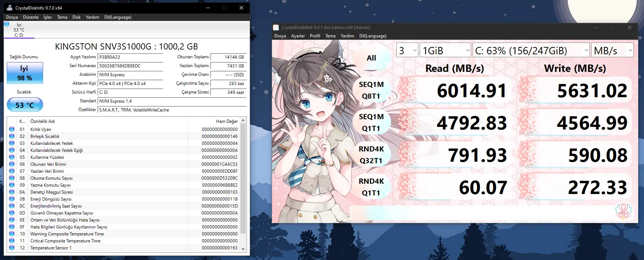644x260 pixels.
Task: Open Tema menu in CrystalDiskMark
Action: (330, 36)
